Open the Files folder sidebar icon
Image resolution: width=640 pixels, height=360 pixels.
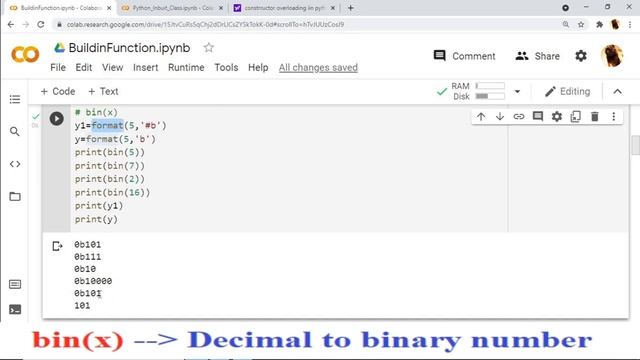(15, 196)
